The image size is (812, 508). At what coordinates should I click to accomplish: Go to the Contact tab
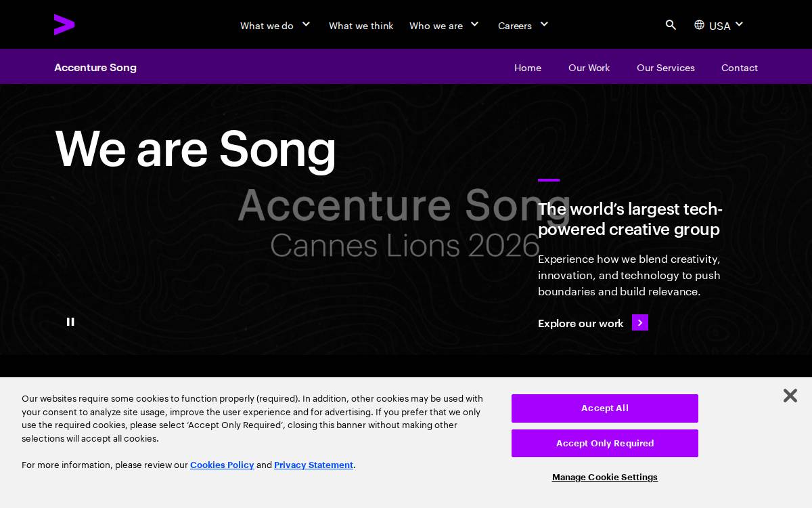pyautogui.click(x=740, y=68)
